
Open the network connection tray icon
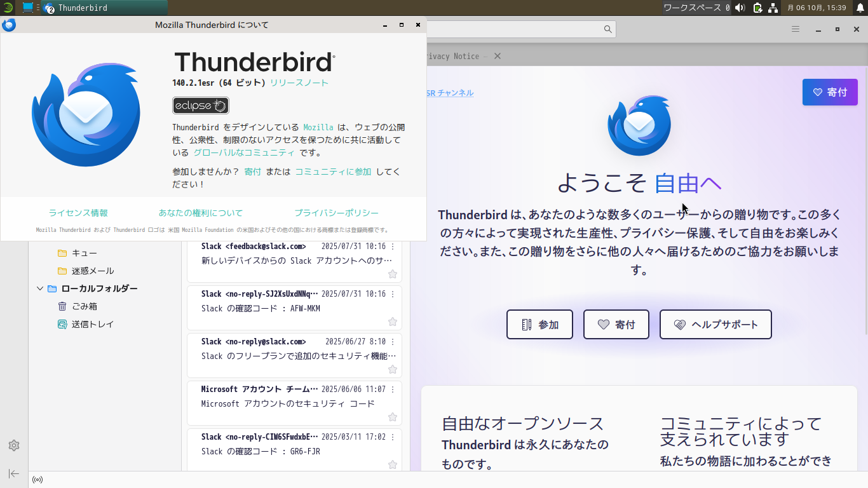773,8
